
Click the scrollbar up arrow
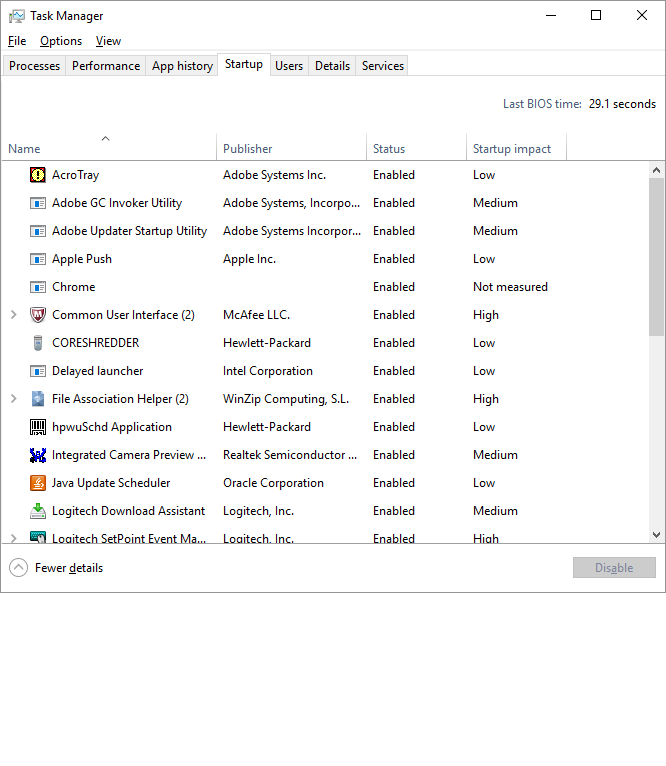[656, 170]
